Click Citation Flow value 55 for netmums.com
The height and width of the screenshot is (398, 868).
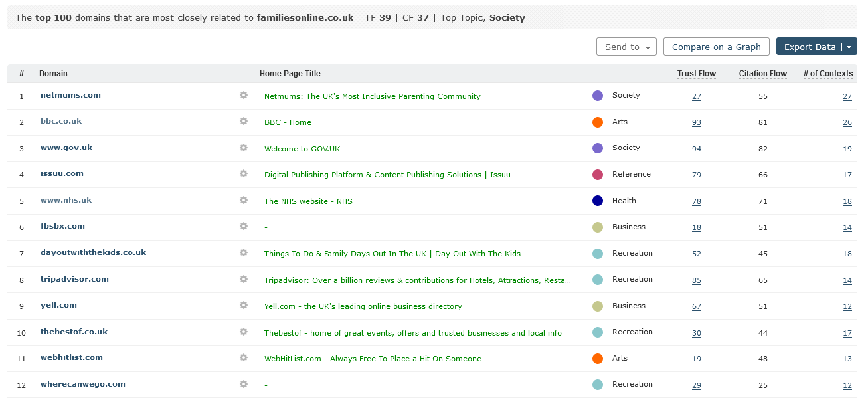pos(762,96)
